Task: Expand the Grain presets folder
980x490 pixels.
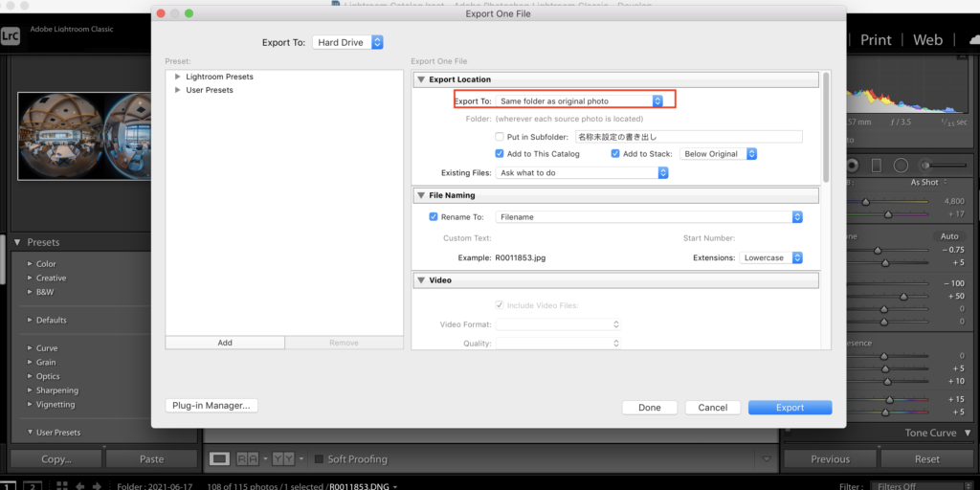Action: [30, 363]
